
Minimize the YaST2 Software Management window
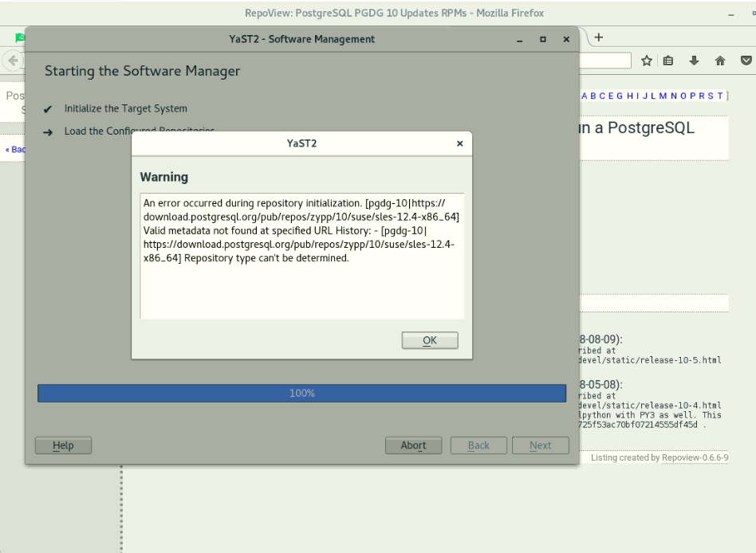[x=520, y=39]
